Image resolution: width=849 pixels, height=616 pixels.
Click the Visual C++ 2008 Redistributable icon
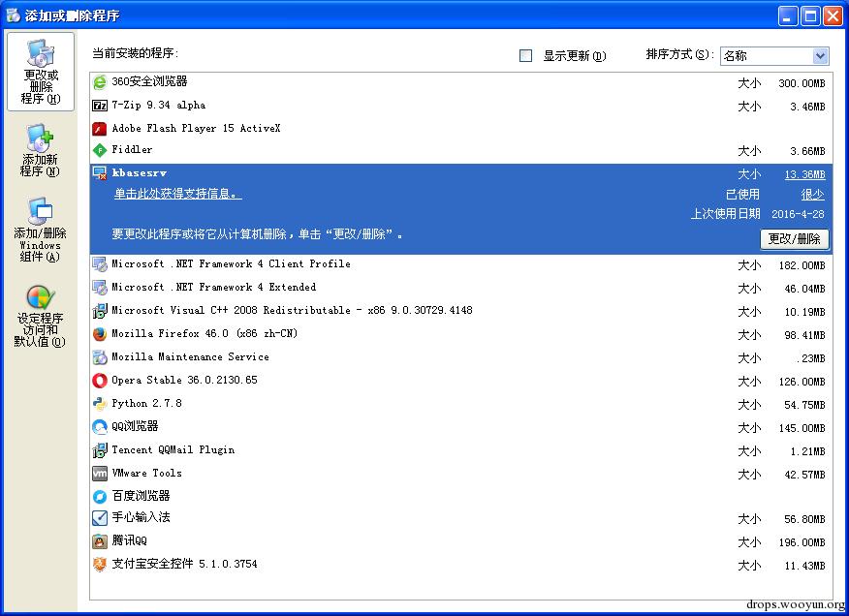tap(100, 311)
